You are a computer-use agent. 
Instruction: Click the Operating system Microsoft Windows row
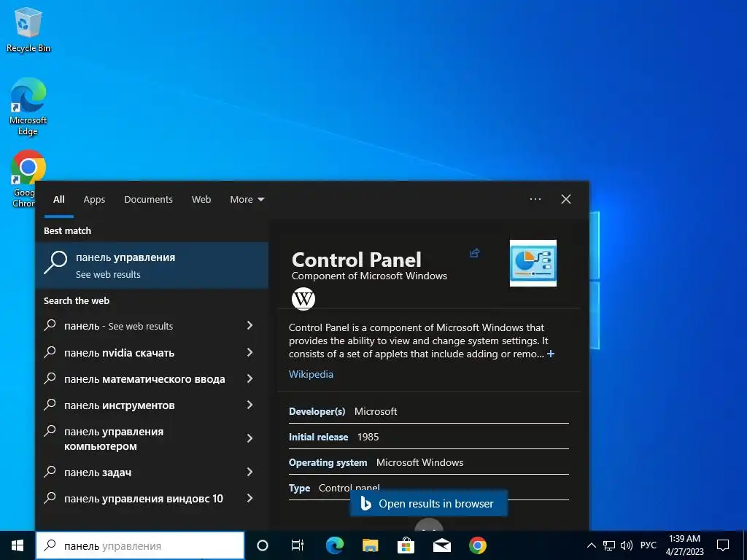point(429,462)
